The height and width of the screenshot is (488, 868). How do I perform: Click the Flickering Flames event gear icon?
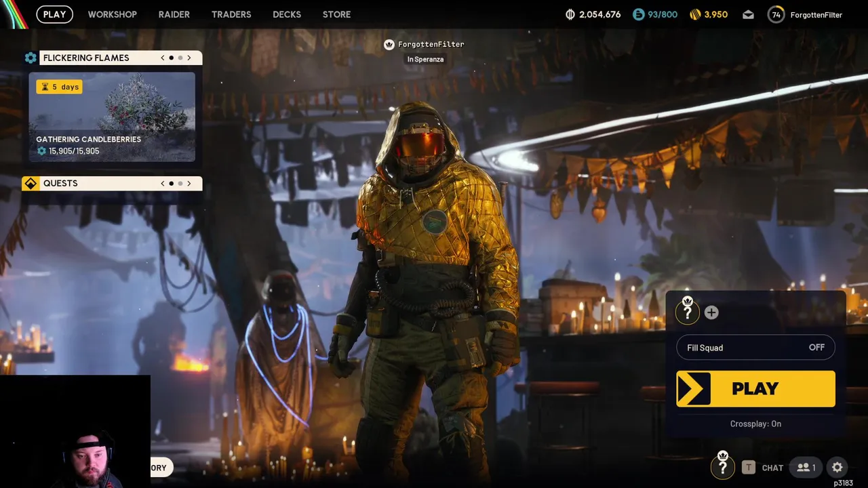(x=31, y=58)
